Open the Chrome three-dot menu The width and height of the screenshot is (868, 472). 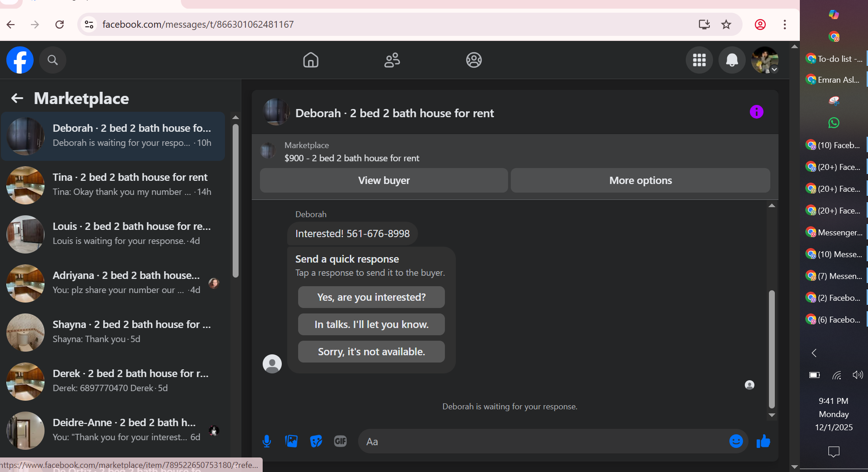point(785,25)
